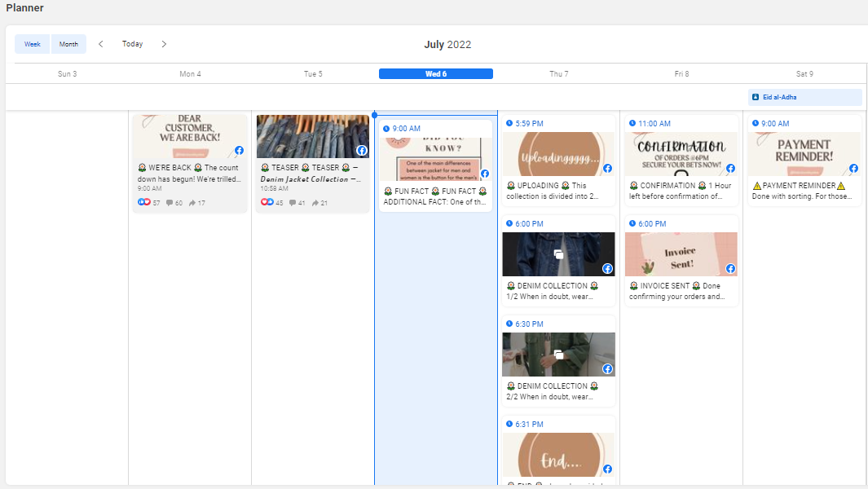Click clock icon beside 5:59 PM
Screen dimensions: 868x489
click(x=509, y=124)
